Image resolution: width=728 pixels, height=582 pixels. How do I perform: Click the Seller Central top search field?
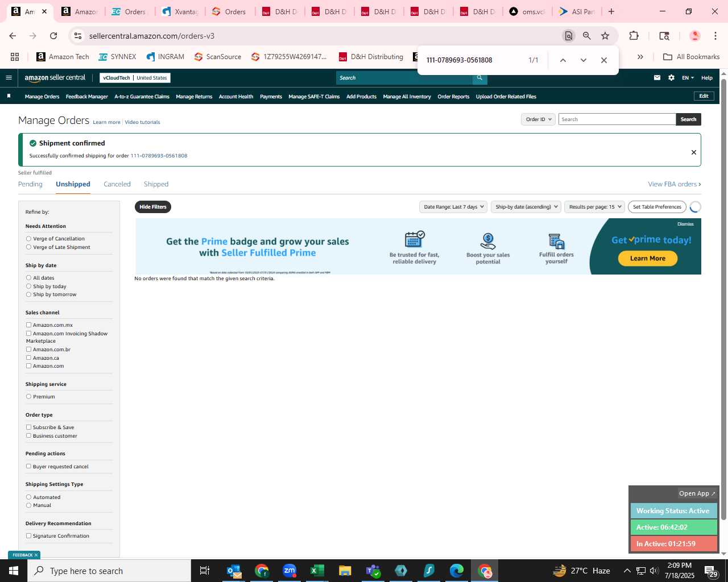[404, 78]
